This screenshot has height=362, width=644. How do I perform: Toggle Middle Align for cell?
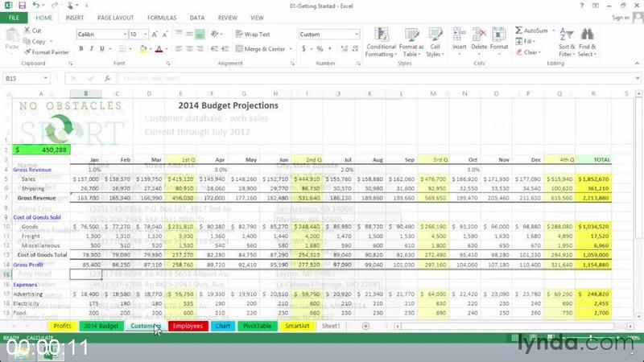189,35
